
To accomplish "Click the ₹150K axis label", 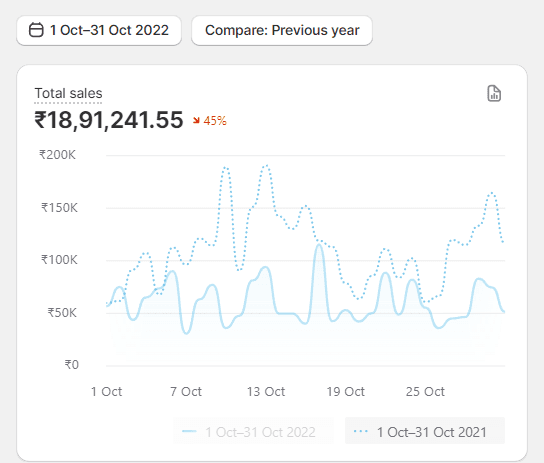I will 59,208.
